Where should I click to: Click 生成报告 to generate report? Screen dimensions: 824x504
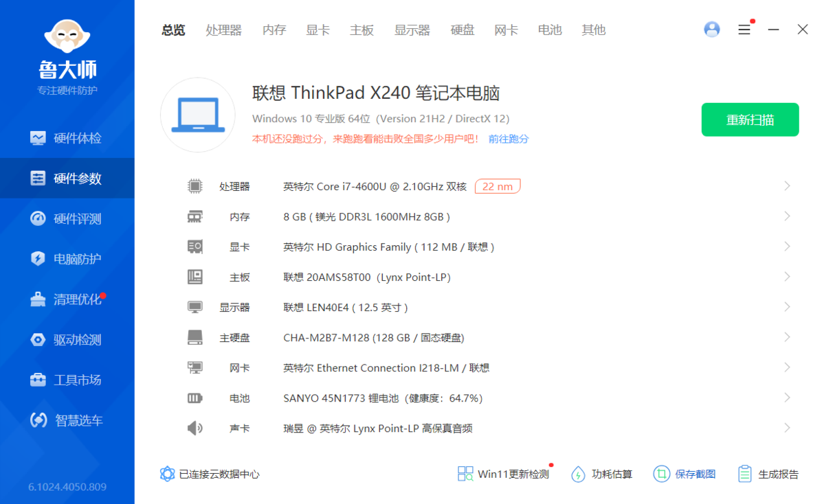tap(768, 474)
